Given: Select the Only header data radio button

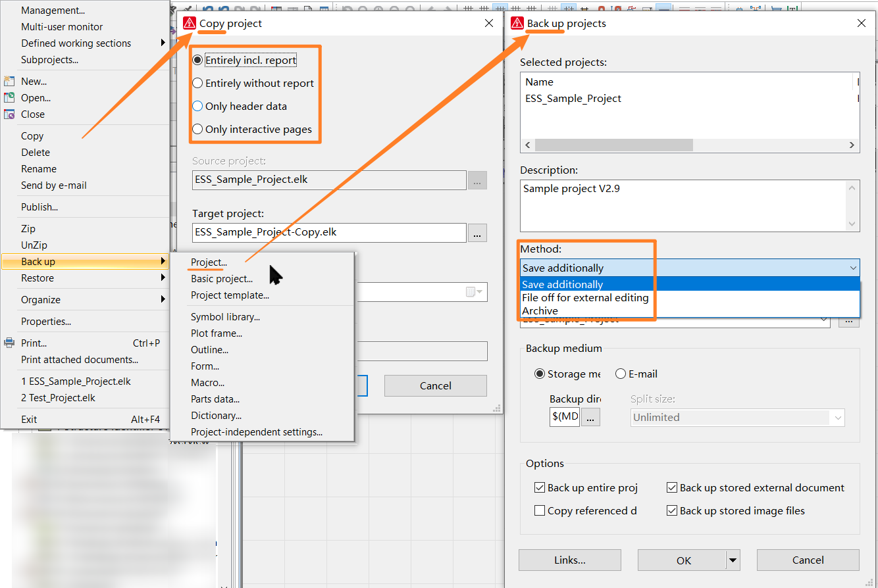Looking at the screenshot, I should 197,107.
